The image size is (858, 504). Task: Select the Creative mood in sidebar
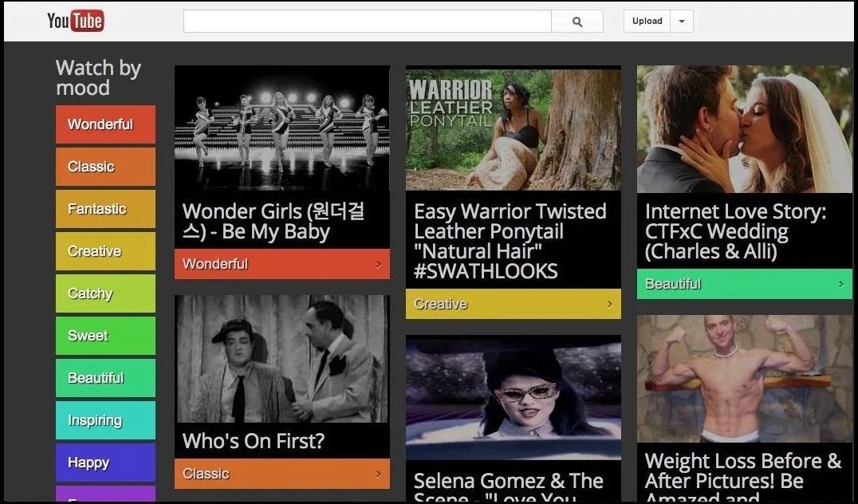click(105, 251)
